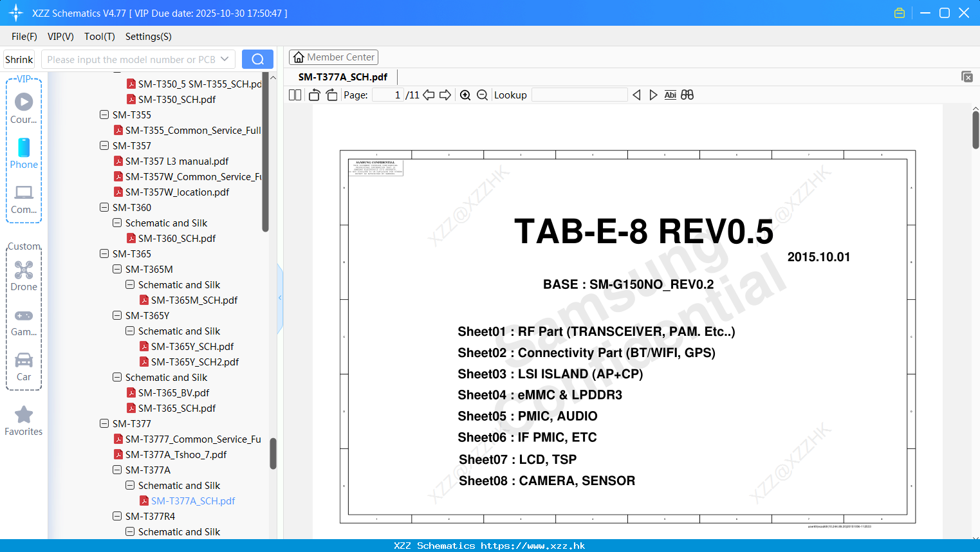Open the Tool(T) menu
Viewport: 980px width, 552px height.
pos(100,37)
